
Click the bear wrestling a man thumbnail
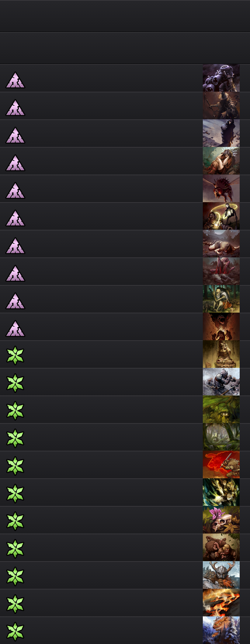click(221, 548)
